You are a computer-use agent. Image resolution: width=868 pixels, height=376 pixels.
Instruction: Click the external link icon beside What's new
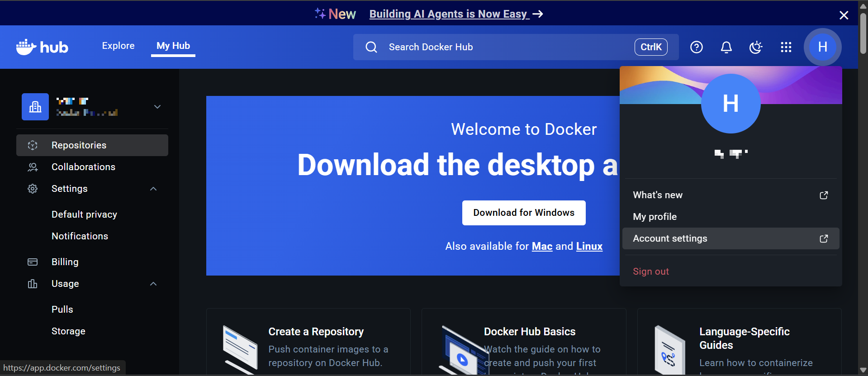point(824,195)
